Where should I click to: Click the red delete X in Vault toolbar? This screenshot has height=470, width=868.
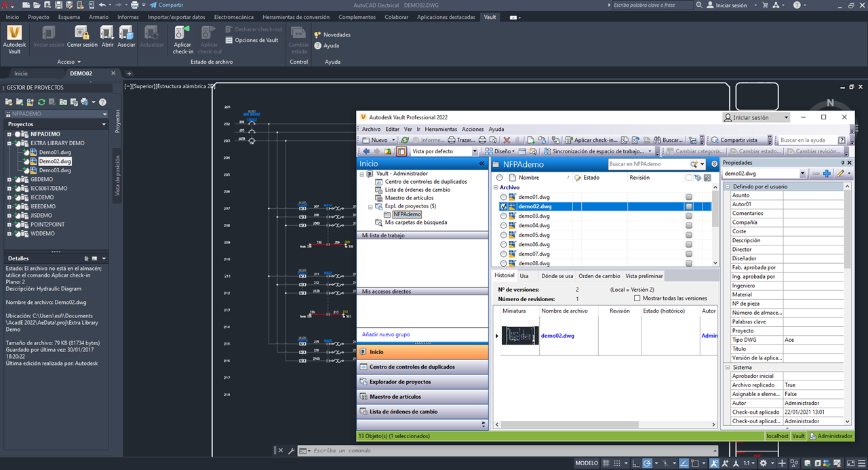tap(507, 140)
